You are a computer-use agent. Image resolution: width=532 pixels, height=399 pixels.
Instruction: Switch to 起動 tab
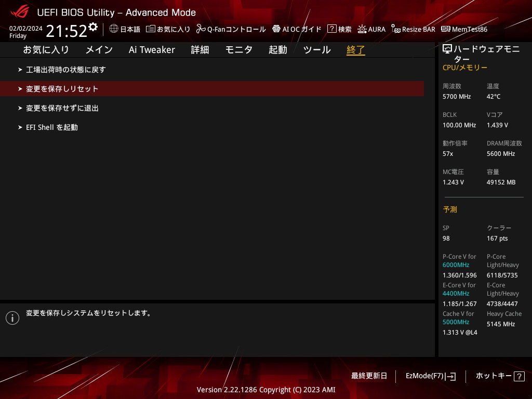tap(278, 50)
